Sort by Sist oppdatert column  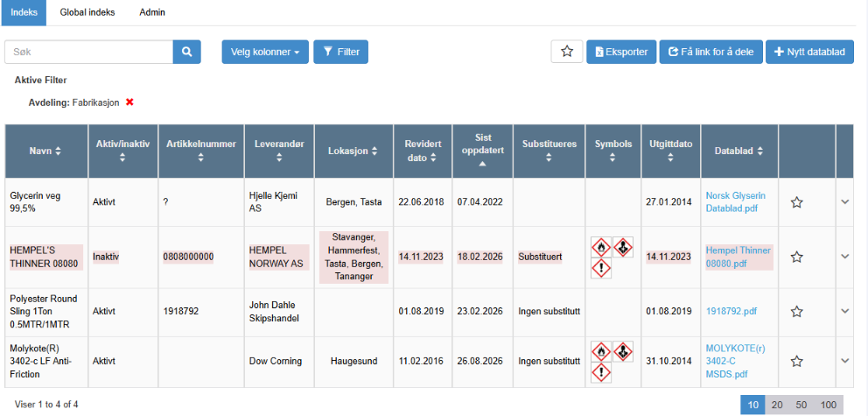(x=483, y=151)
